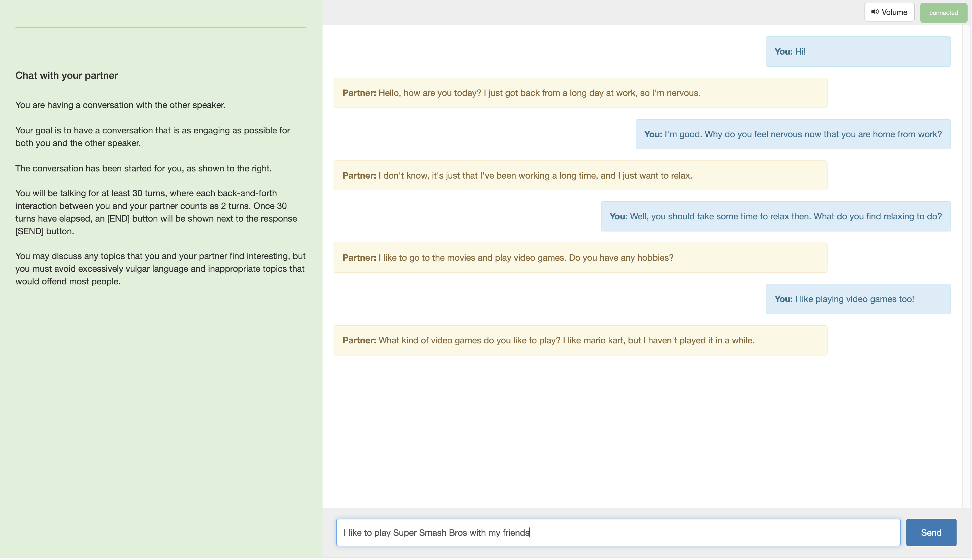
Task: Click the green connected status indicator
Action: 944,13
